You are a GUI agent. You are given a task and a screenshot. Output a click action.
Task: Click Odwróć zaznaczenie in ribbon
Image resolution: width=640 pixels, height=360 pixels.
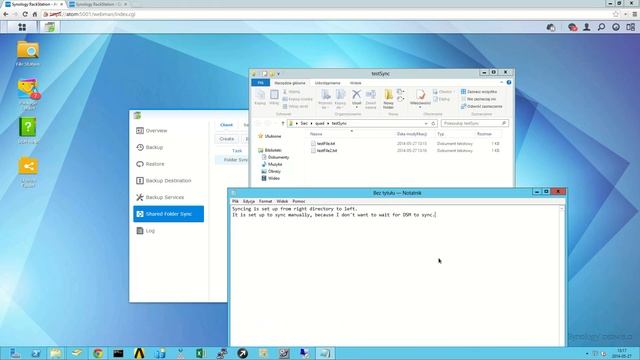(481, 107)
